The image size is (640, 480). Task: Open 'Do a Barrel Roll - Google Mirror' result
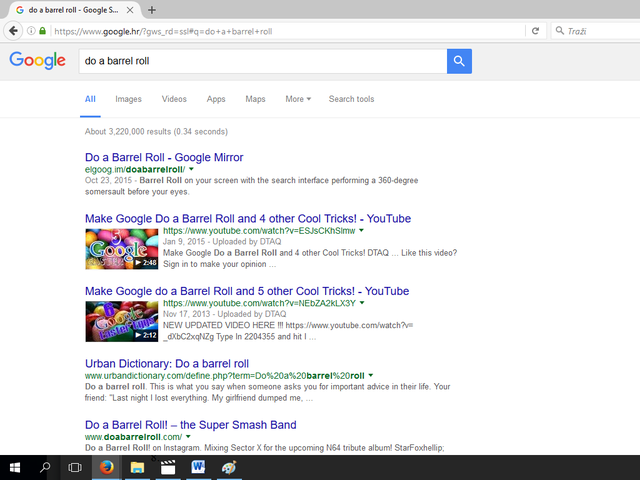tap(164, 158)
